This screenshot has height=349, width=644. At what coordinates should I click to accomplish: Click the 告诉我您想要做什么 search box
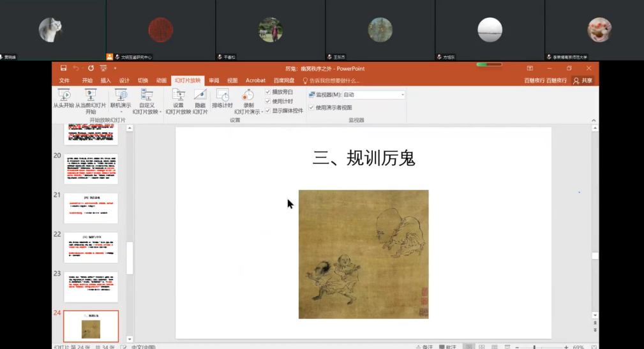331,80
